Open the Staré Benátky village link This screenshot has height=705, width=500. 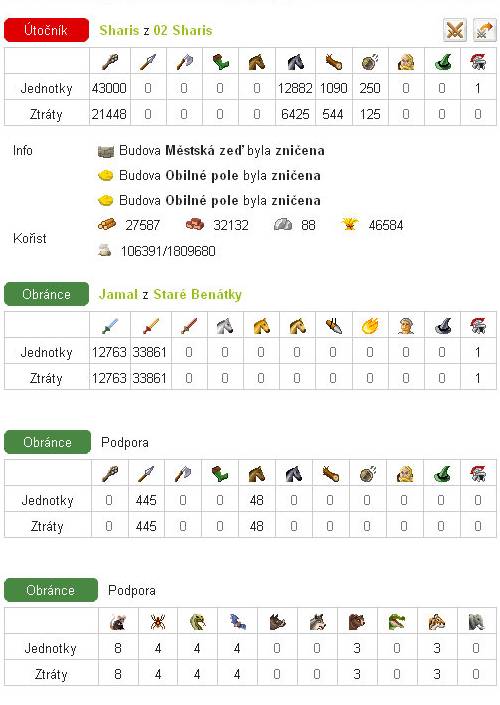point(197,294)
